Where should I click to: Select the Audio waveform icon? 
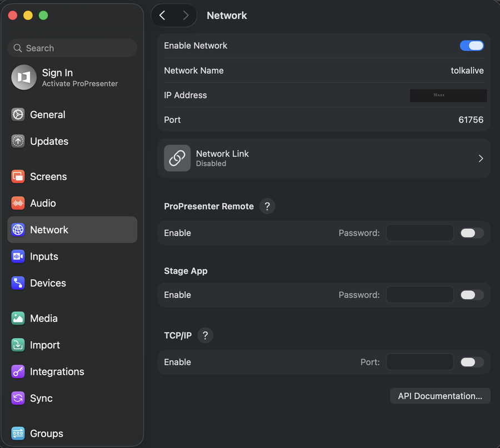[x=18, y=203]
